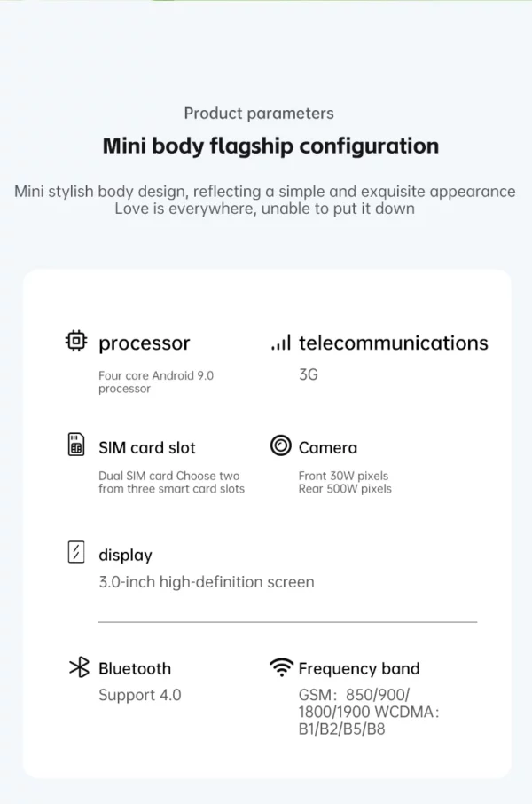532x804 pixels.
Task: Click the 'SIM card slot' label
Action: [147, 447]
